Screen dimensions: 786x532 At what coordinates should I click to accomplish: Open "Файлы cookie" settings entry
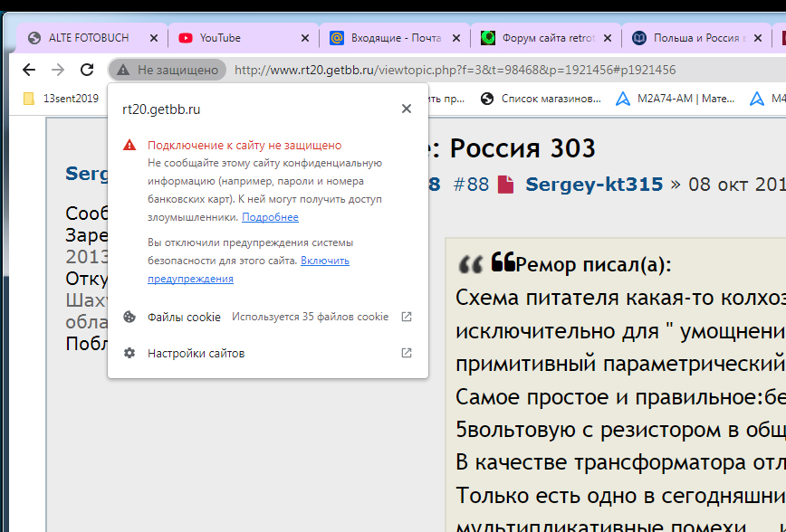pyautogui.click(x=184, y=317)
